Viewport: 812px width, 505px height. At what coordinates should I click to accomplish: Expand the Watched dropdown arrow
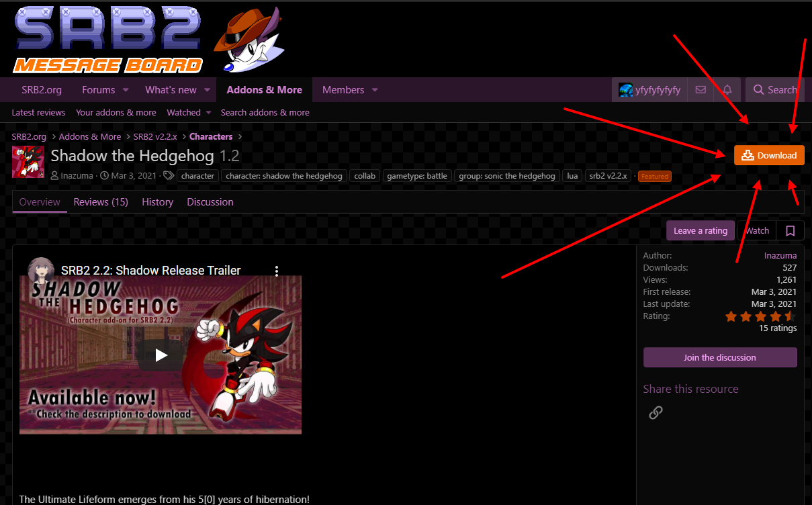pos(209,113)
